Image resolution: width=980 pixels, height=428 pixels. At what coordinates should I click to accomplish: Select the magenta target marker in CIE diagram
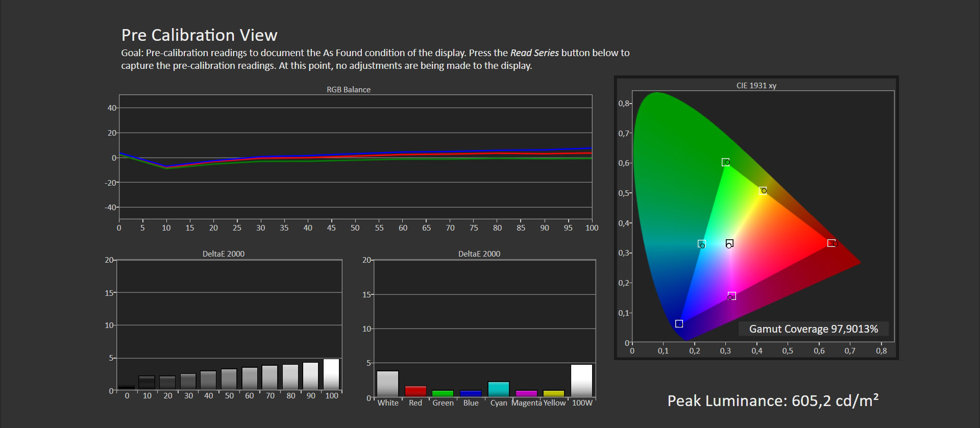point(732,296)
